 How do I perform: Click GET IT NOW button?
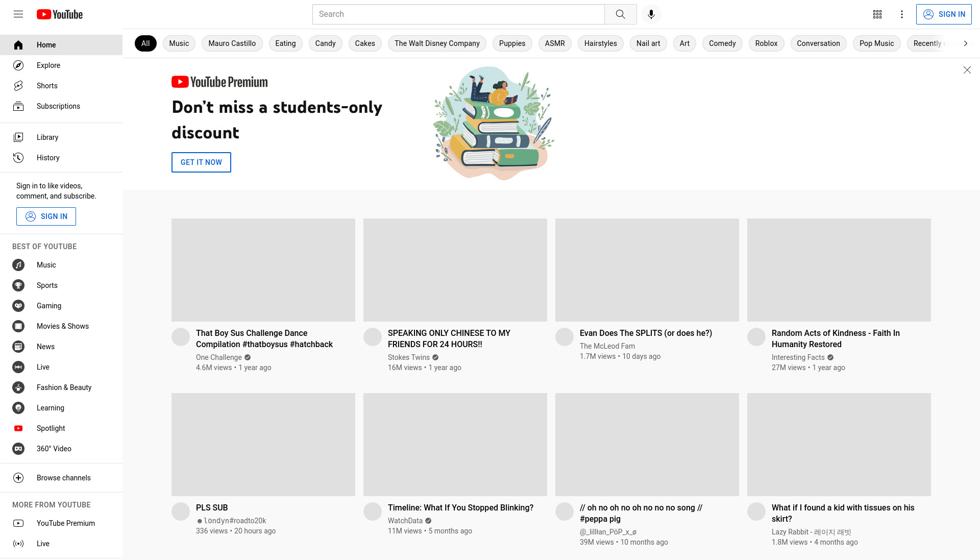201,162
